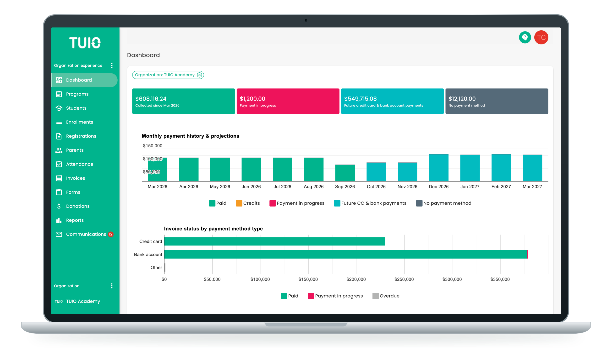This screenshot has height=364, width=612.
Task: Click the Communications 12 unread badge
Action: (x=110, y=234)
